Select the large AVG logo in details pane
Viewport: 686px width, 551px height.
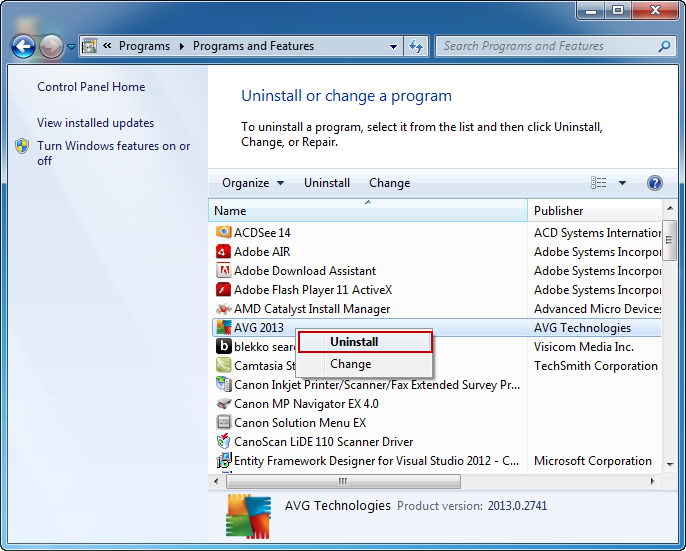248,516
